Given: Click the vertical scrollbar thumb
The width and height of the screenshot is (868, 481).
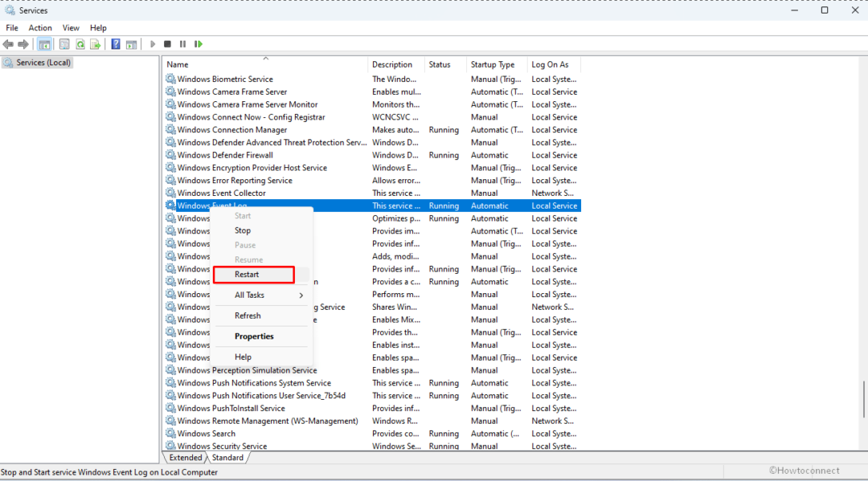Looking at the screenshot, I should tap(863, 399).
